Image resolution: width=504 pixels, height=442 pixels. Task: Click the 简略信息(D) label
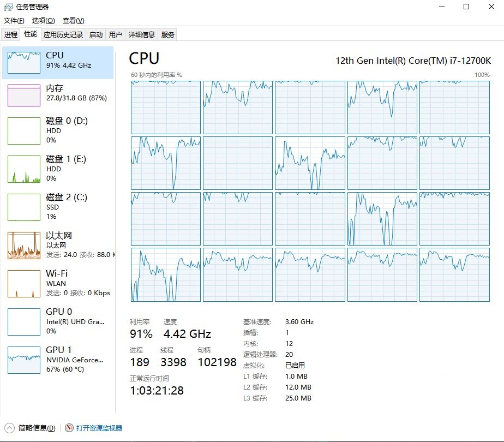[x=37, y=428]
